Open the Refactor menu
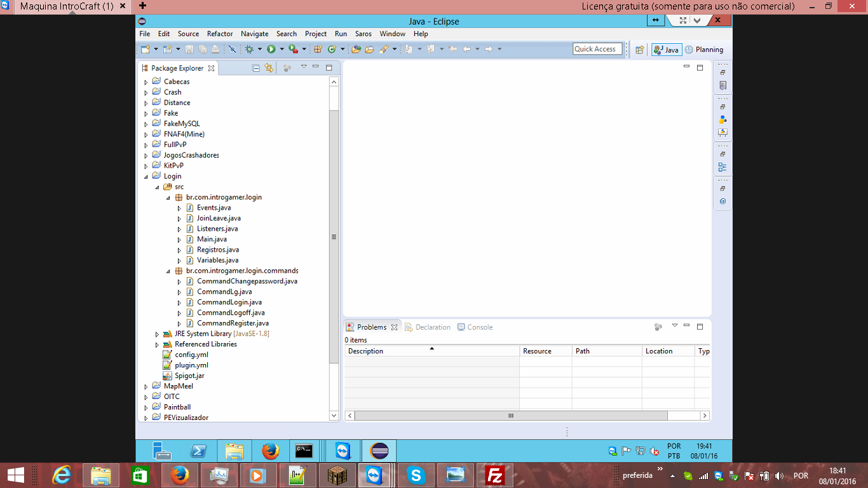This screenshot has width=868, height=488. 220,34
